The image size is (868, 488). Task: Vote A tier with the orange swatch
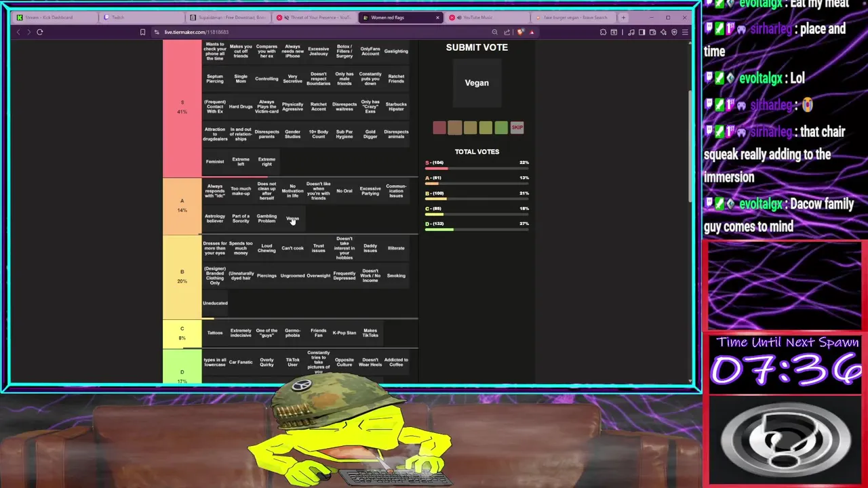pyautogui.click(x=454, y=127)
